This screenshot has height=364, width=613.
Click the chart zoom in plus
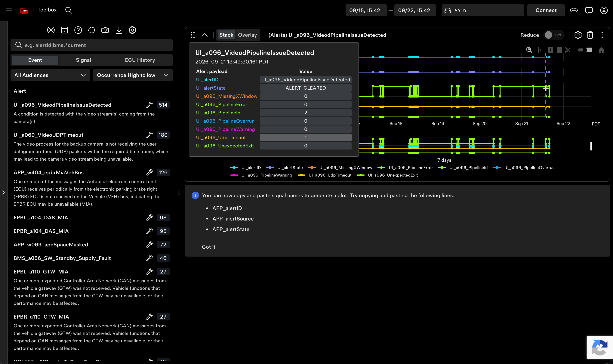point(550,50)
